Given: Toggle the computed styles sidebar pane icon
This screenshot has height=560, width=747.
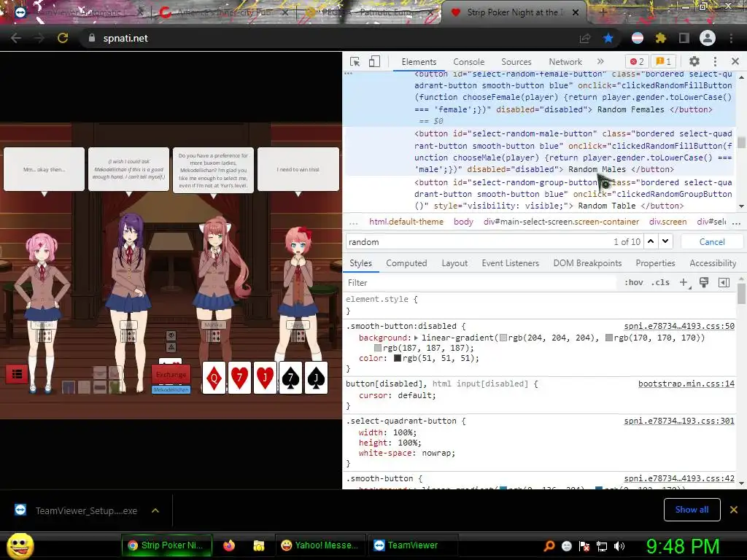Looking at the screenshot, I should (724, 282).
